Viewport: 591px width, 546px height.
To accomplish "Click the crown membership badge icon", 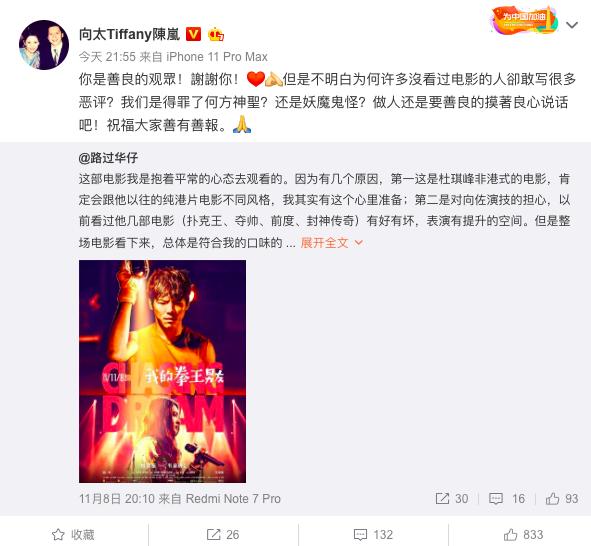I will 216,34.
